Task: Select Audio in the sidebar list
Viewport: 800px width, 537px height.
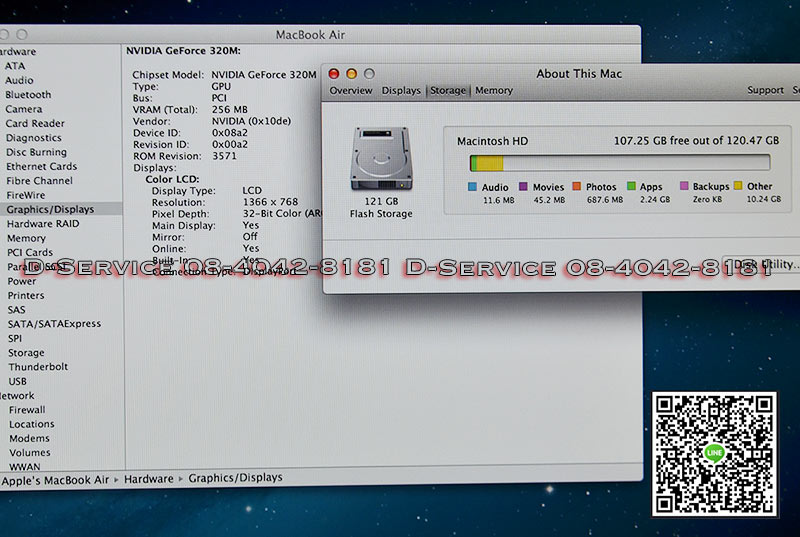Action: 19,80
